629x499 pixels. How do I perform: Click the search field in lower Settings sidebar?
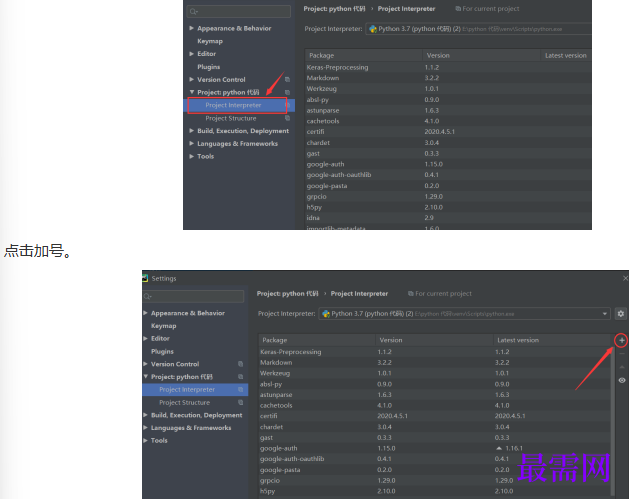[193, 296]
